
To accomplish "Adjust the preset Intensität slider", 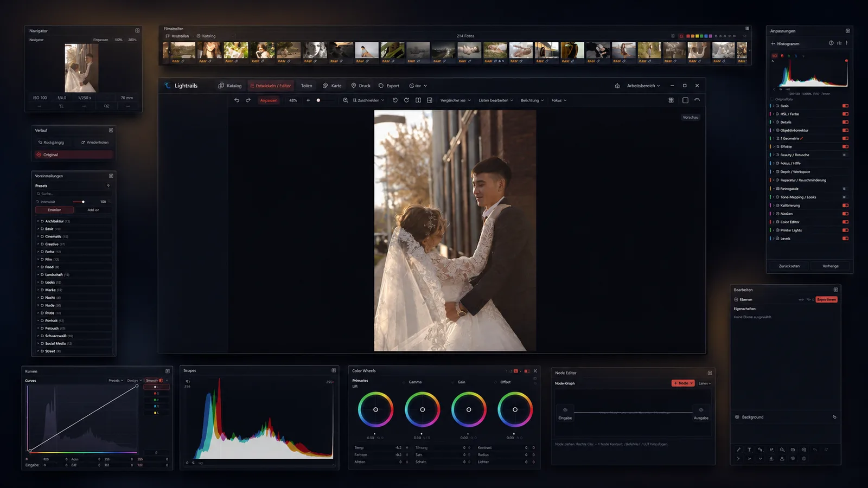I will [78, 202].
